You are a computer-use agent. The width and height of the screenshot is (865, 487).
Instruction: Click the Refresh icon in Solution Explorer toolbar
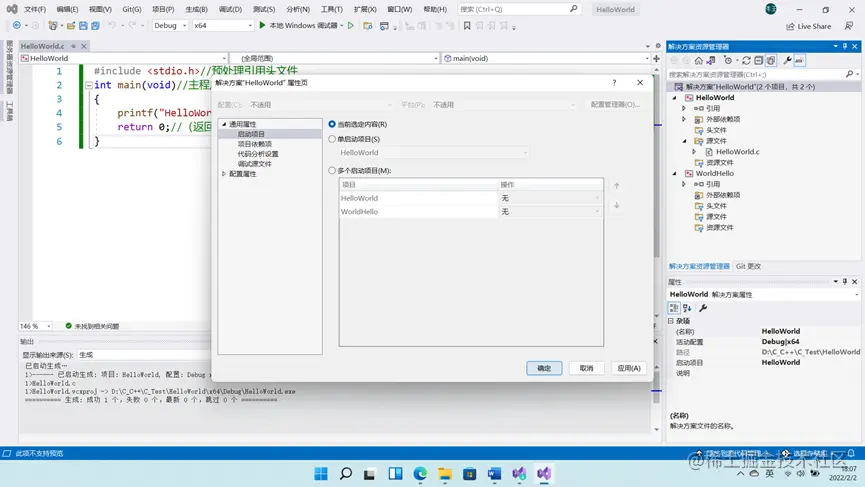coord(746,60)
